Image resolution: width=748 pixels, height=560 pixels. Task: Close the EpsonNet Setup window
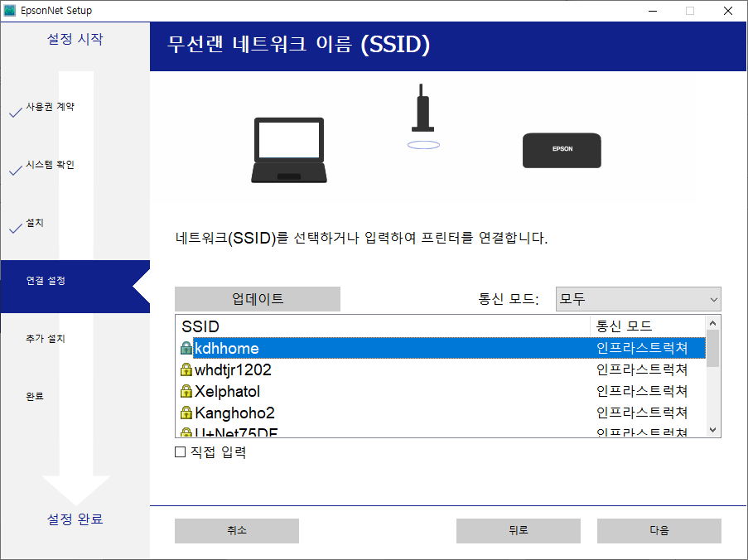pos(728,11)
